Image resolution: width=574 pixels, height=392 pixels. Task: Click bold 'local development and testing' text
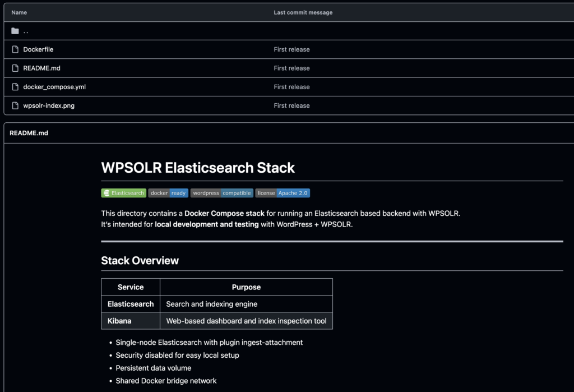point(207,224)
